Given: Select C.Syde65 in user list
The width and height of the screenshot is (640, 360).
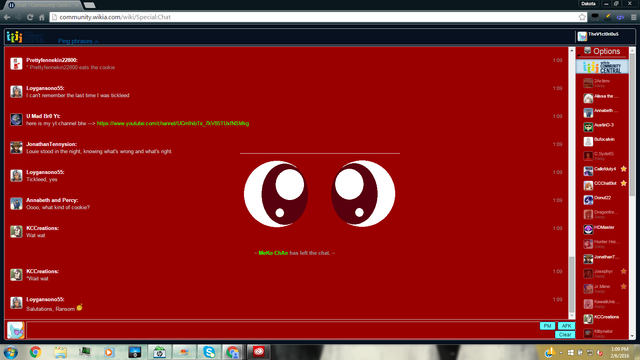Looking at the screenshot, I should [x=602, y=156].
